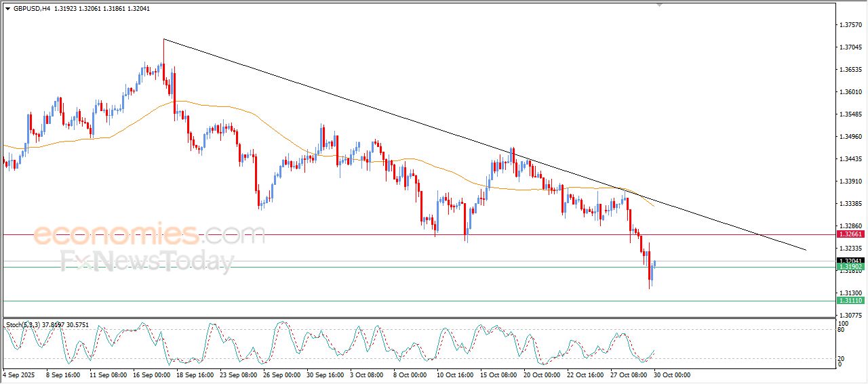Viewport: 868px width, 384px height.
Task: Click the stochastic 80 level marker
Action: click(842, 330)
